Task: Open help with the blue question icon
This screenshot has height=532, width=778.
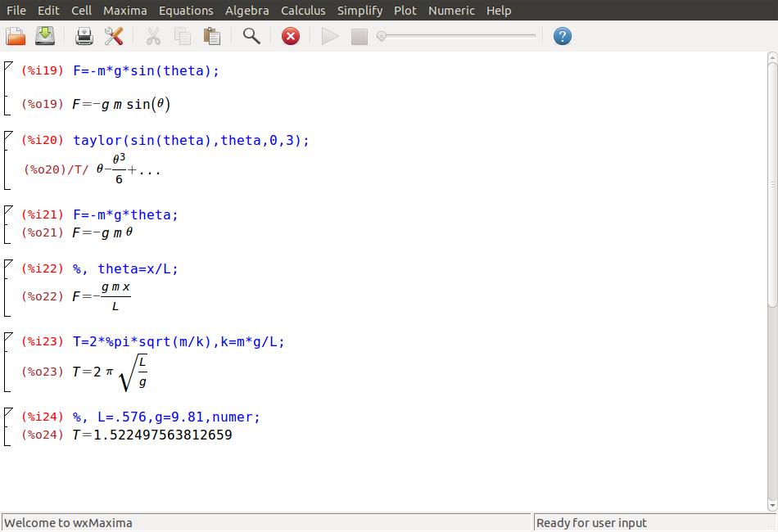Action: 562,36
